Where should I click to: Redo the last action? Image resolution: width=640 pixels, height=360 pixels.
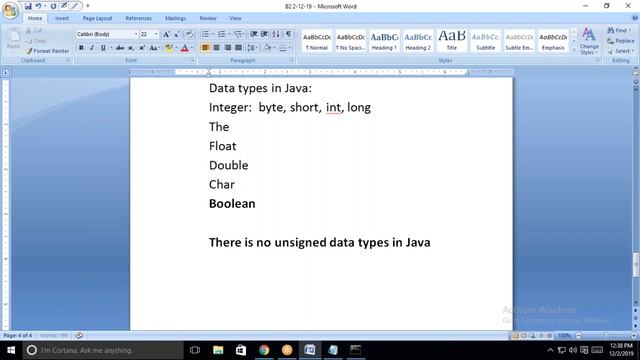53,6
